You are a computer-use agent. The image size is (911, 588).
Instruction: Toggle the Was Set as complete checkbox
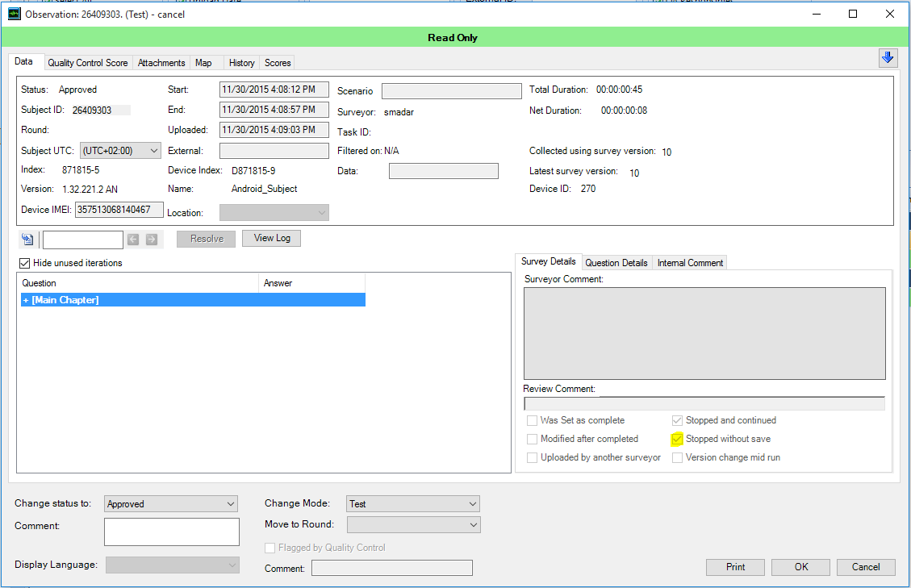tap(532, 421)
